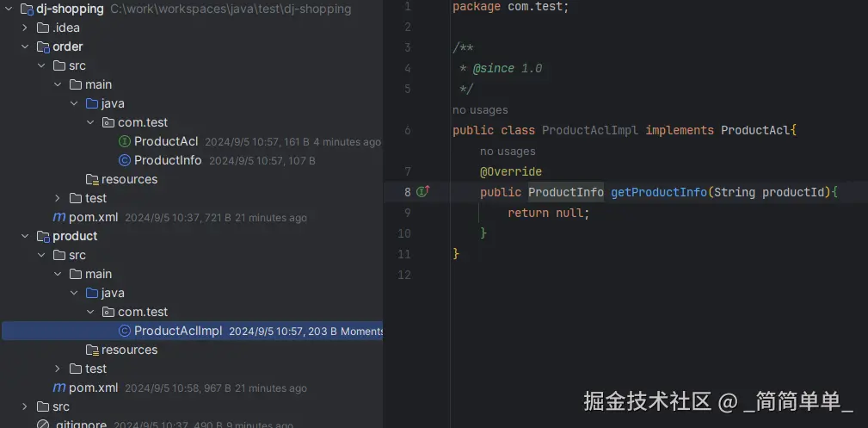Screen dimensions: 868x428
Task: Click line number 12 in the gutter
Action: (404, 275)
